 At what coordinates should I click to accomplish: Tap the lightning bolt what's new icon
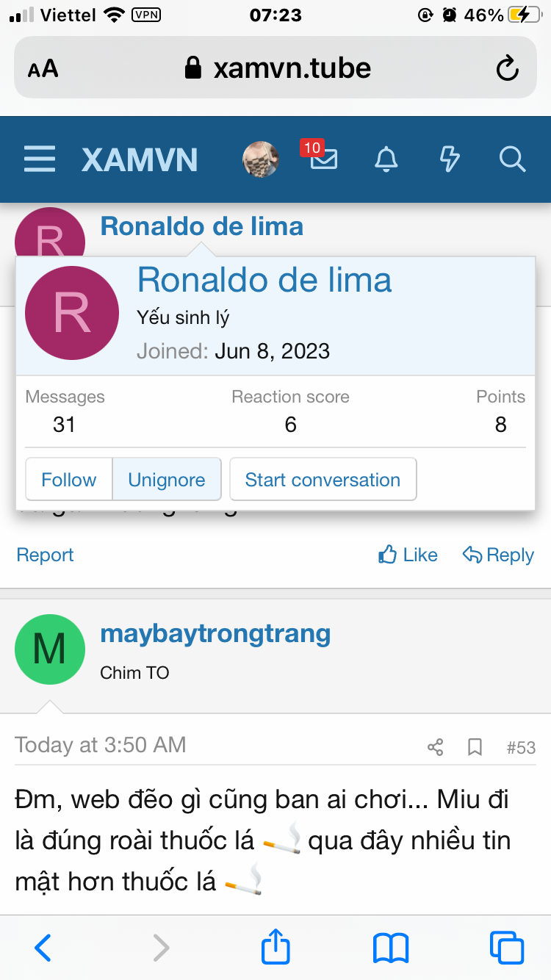click(449, 159)
